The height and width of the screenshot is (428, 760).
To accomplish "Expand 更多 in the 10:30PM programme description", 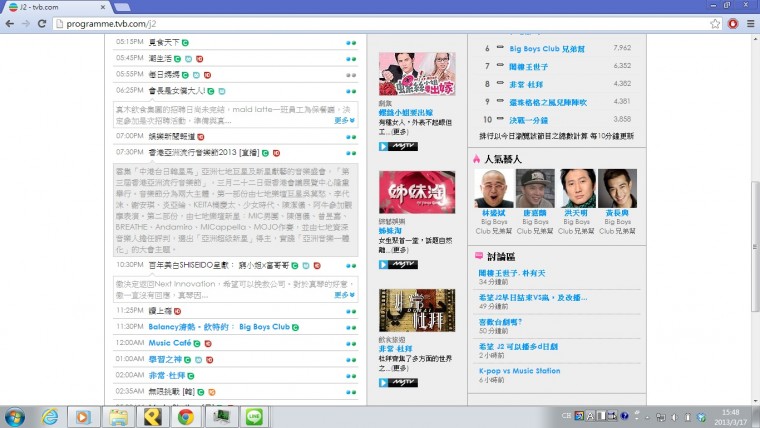I will 344,295.
